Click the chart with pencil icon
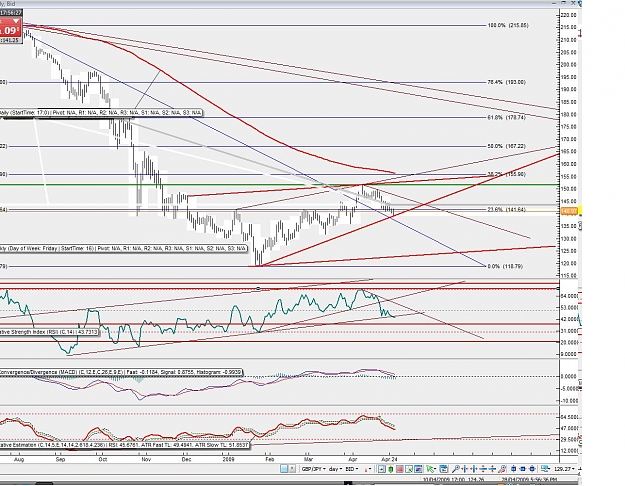This screenshot has height=486, width=625. tap(409, 469)
